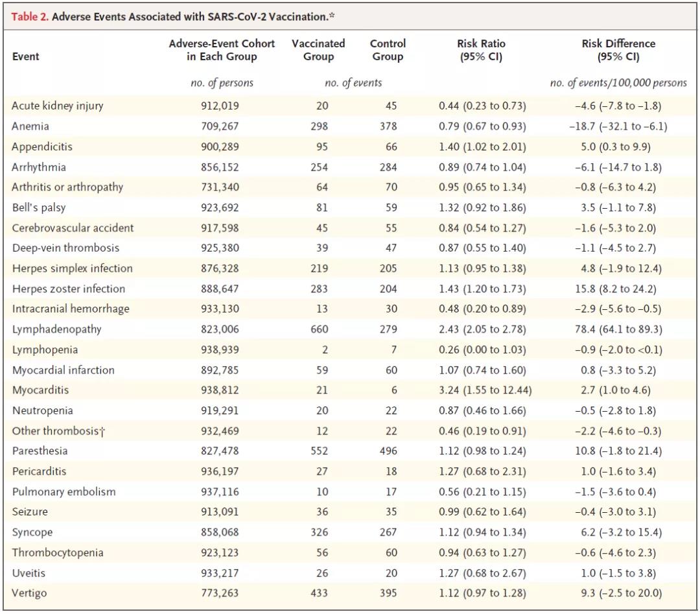The image size is (700, 614).
Task: Click the "Bell's palsy" event name
Action: pyautogui.click(x=39, y=207)
